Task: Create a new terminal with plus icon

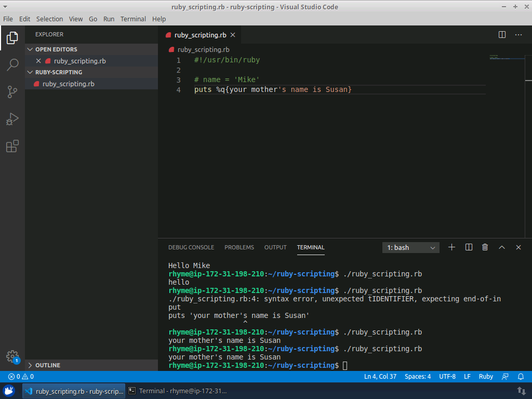Action: coord(451,247)
